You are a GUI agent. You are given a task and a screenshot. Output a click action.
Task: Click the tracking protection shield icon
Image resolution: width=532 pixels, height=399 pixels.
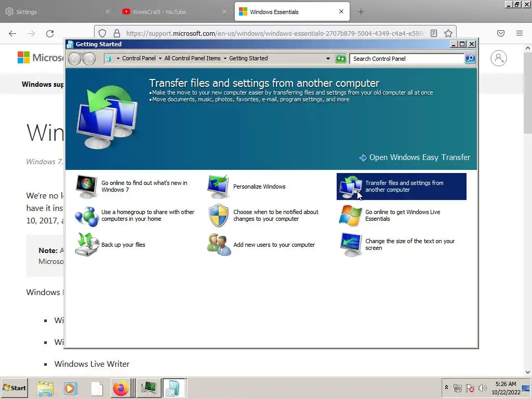[x=102, y=33]
